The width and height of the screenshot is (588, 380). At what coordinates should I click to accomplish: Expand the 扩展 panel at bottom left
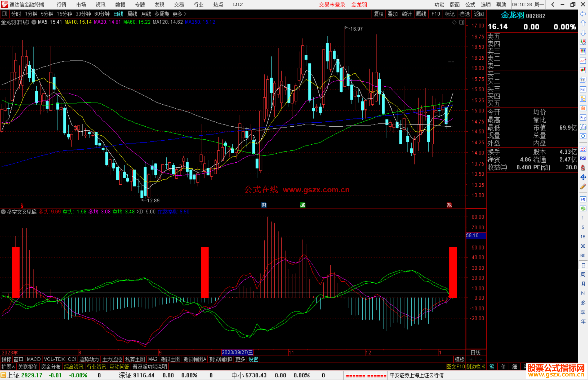(x=8, y=367)
